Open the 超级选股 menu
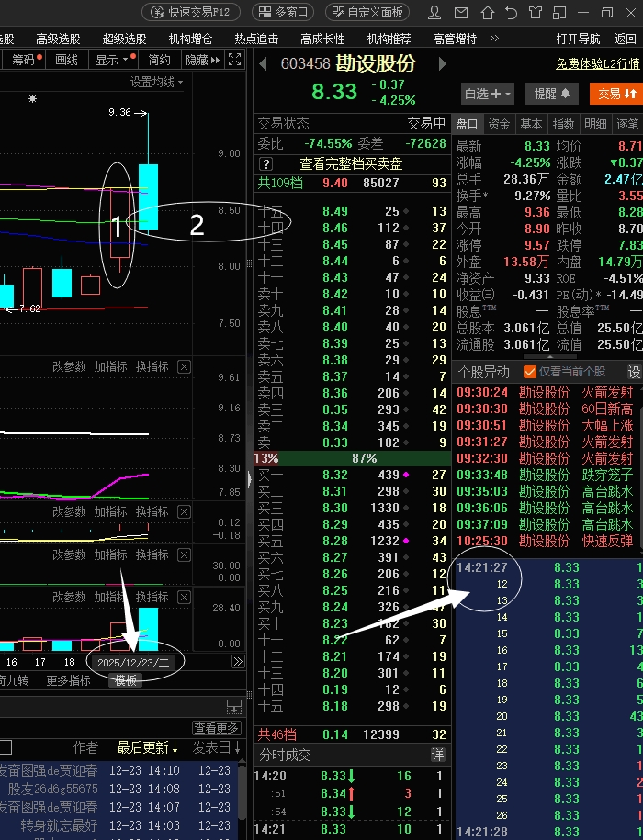The height and width of the screenshot is (840, 643). point(124,39)
